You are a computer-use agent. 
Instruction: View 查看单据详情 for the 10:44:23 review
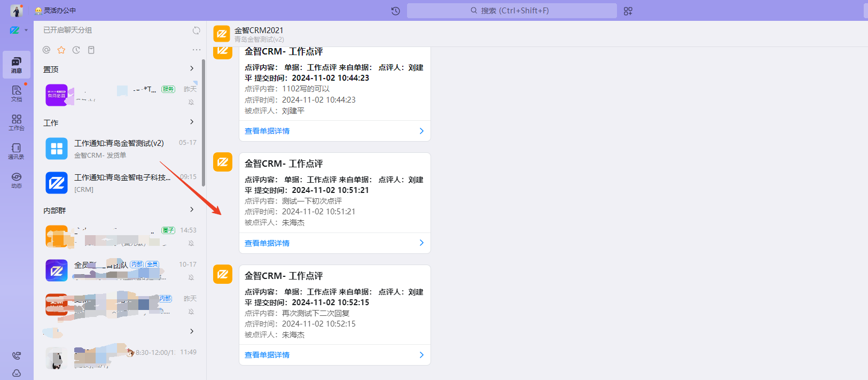(x=334, y=131)
